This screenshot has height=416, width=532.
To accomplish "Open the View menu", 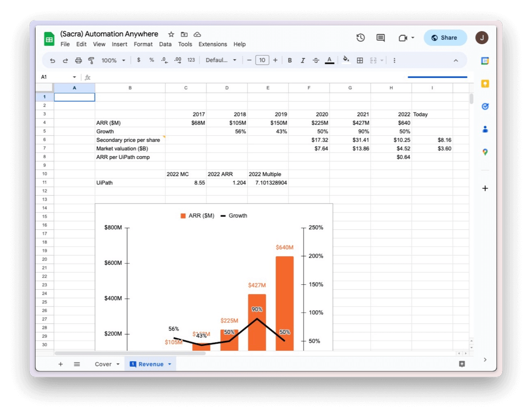I will [x=99, y=44].
